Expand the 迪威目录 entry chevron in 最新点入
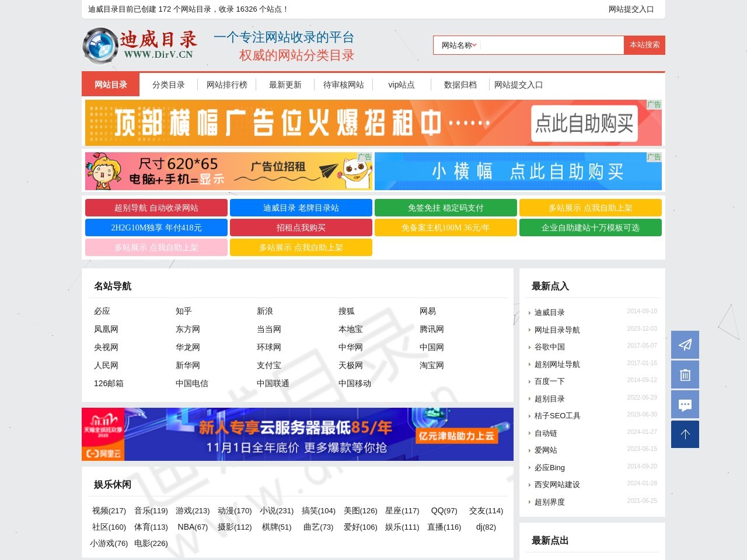Screen dimensions: 747x560 coord(530,312)
